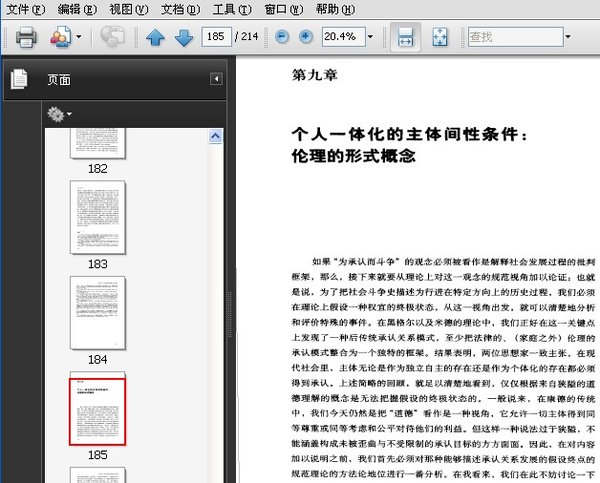The height and width of the screenshot is (483, 600).
Task: Click the Pages panel icon in sidebar
Action: pos(20,80)
